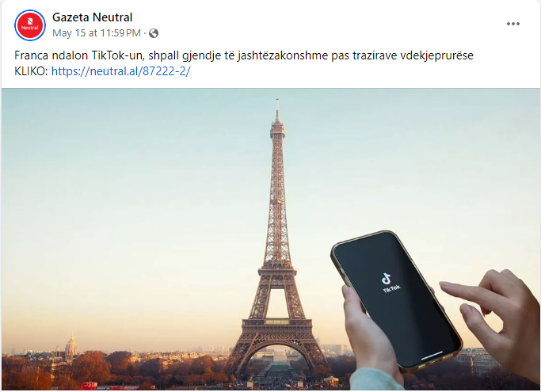Open the photo at the Eiffel Tower arch
The image size is (541, 392).
tap(276, 359)
